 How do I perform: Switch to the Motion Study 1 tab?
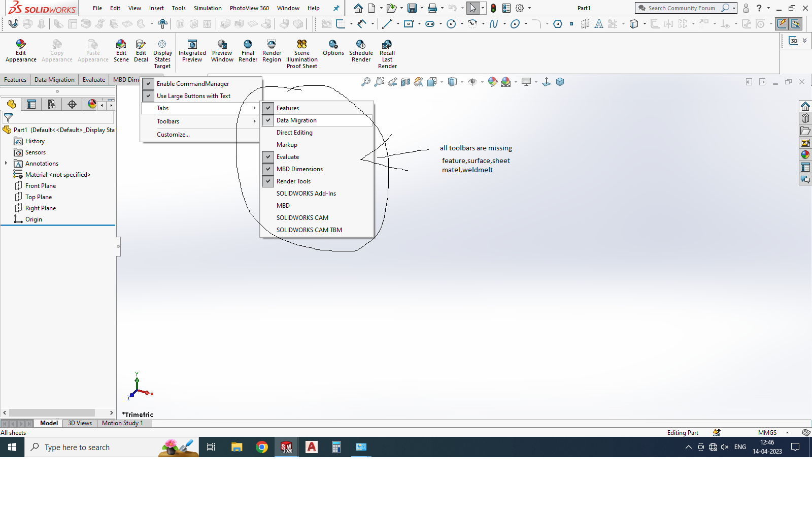(122, 423)
